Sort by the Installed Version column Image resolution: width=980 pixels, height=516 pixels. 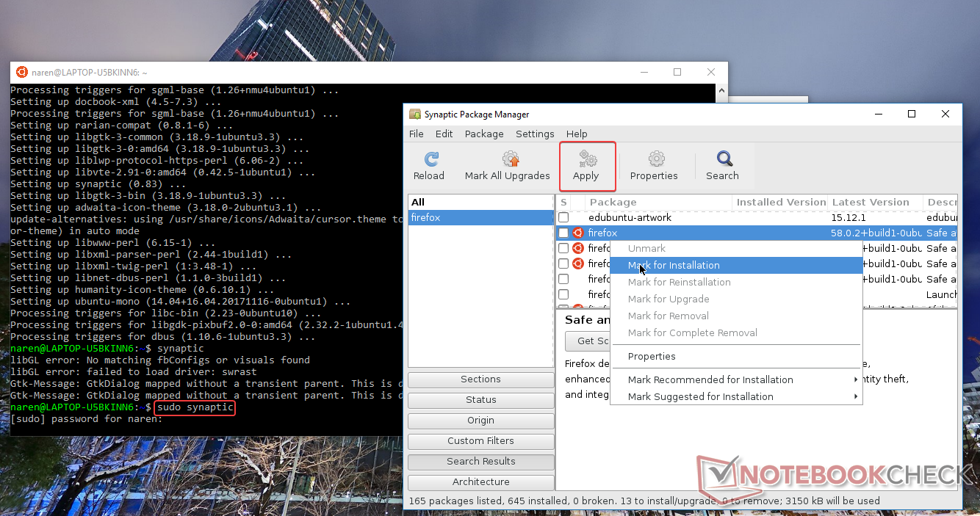pos(780,202)
